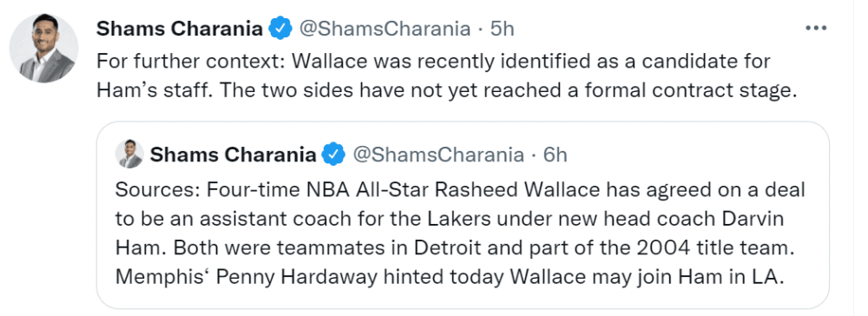Open the large Shams Charania profile photo

click(43, 48)
